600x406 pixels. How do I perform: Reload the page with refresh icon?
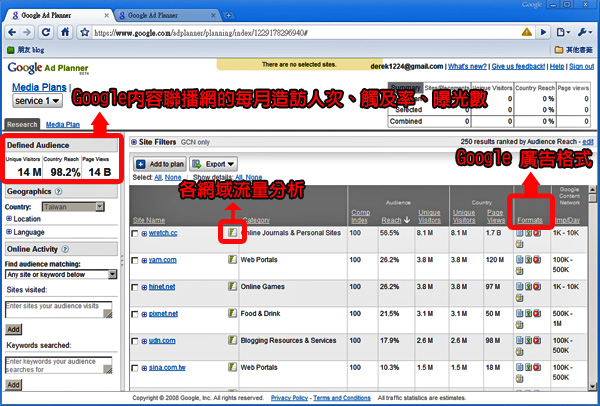pos(46,33)
